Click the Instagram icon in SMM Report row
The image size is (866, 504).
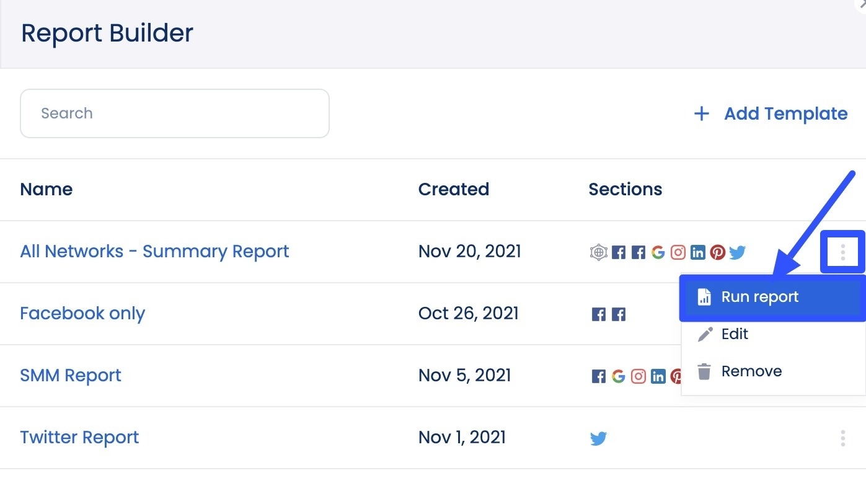click(x=638, y=376)
